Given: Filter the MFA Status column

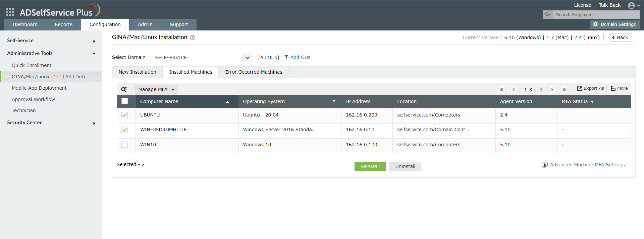Looking at the screenshot, I should [x=592, y=102].
